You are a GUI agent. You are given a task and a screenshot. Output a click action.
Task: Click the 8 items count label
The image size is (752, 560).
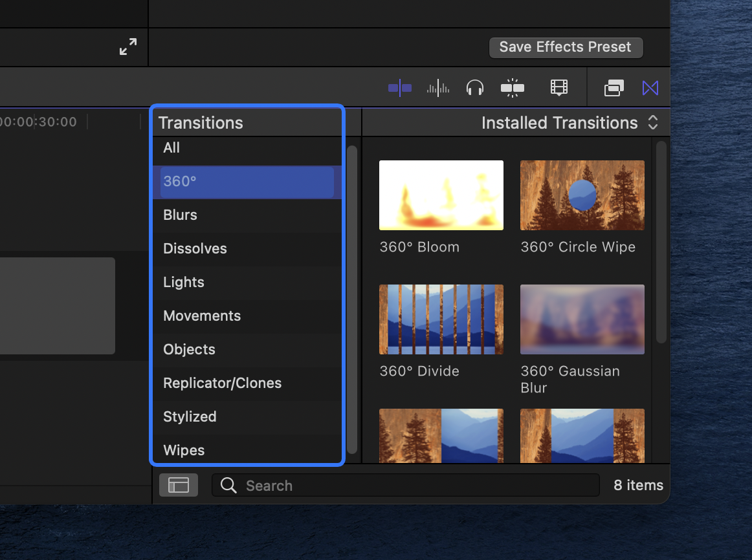click(x=638, y=485)
